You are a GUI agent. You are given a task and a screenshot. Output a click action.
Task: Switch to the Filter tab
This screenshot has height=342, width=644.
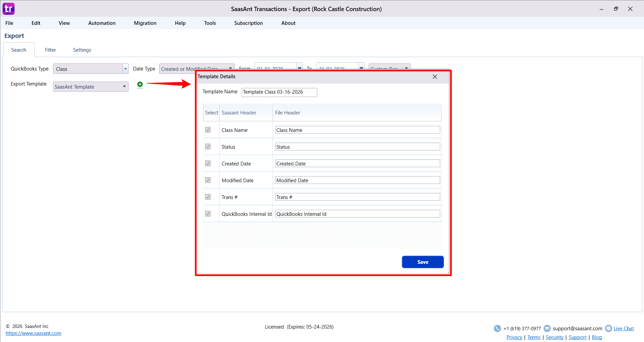pos(50,50)
